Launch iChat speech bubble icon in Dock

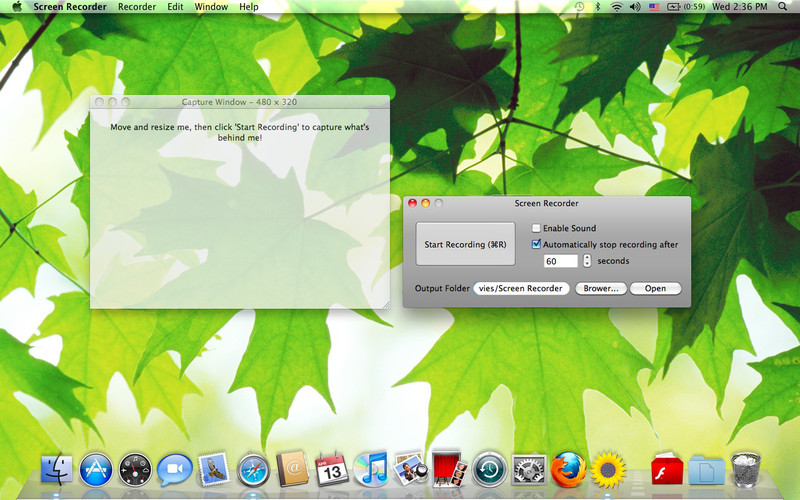point(174,469)
